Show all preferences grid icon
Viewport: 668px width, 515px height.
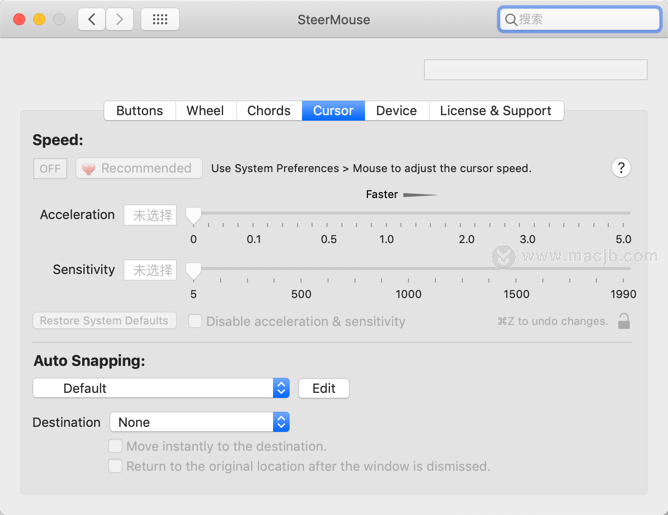click(160, 19)
